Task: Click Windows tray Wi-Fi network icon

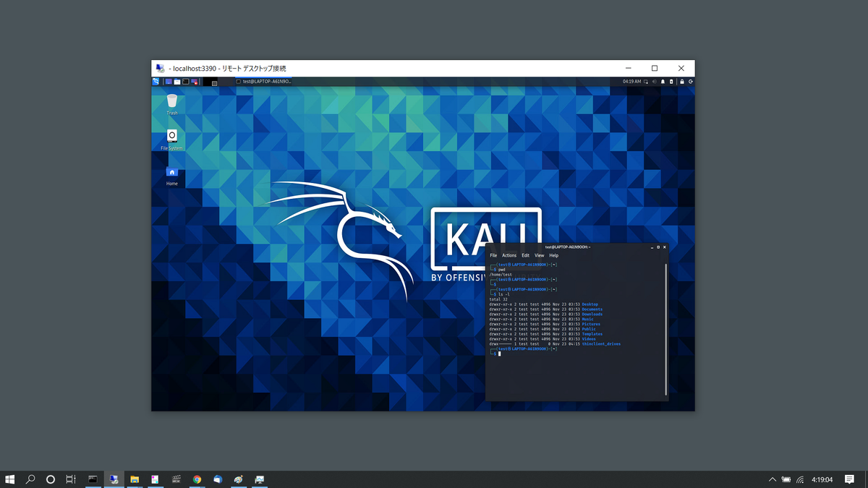Action: pos(800,479)
